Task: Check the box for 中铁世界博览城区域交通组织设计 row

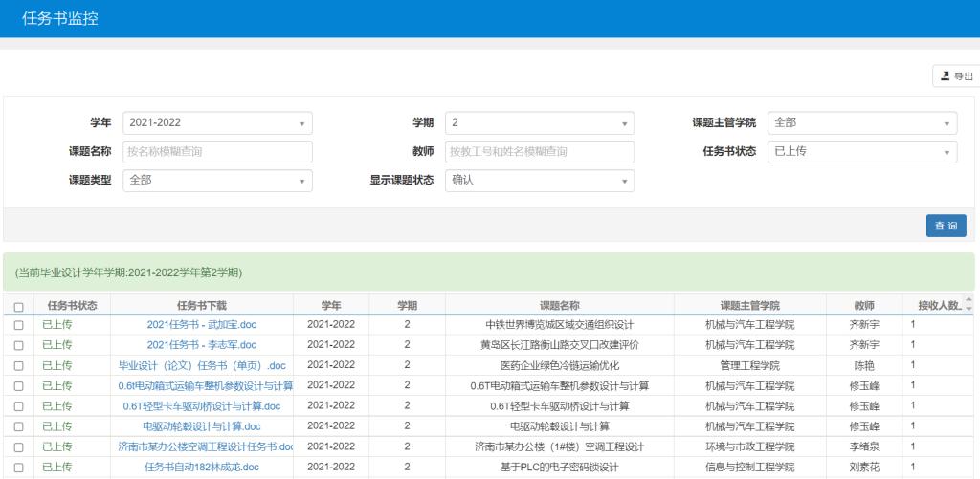Action: coord(18,325)
